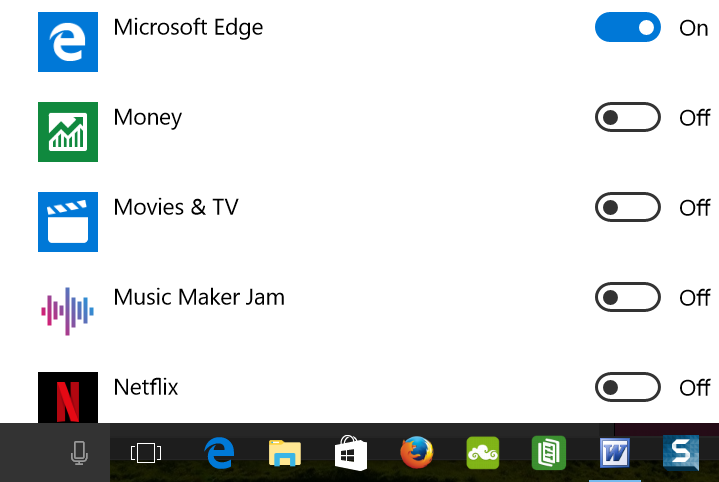Image resolution: width=719 pixels, height=482 pixels.
Task: Open the green cloud app in taskbar
Action: (483, 453)
